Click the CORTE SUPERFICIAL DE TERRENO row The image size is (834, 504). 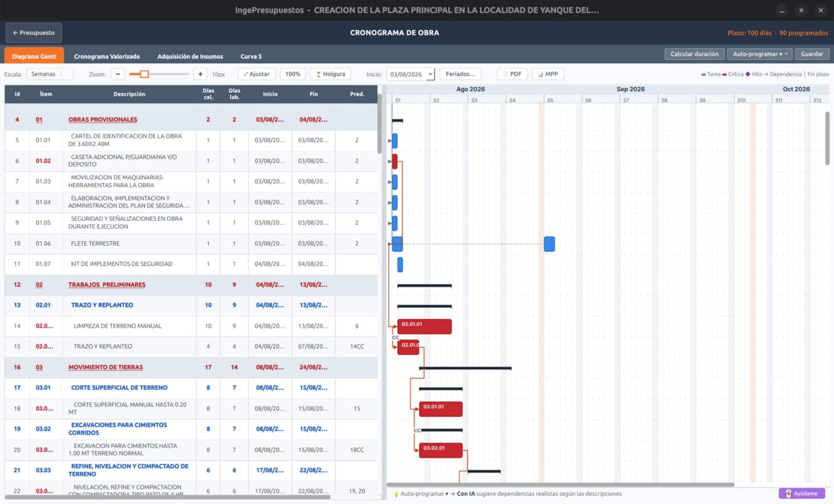tap(191, 388)
